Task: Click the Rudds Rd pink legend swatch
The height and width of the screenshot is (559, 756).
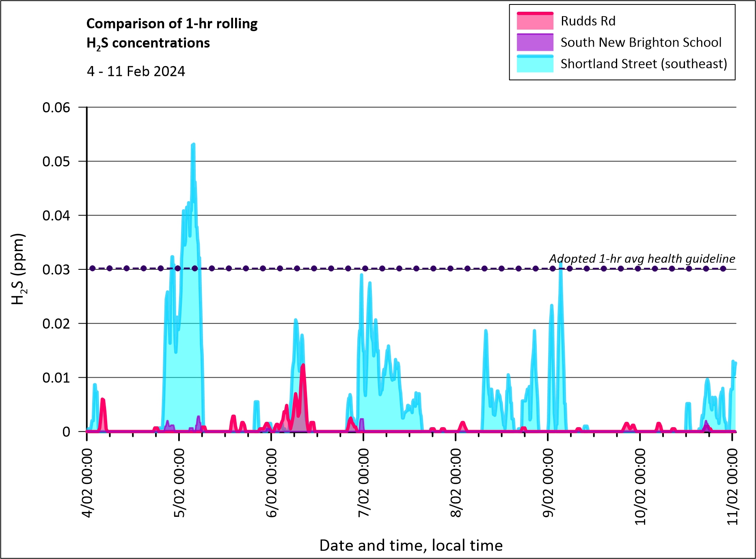Action: click(x=535, y=21)
